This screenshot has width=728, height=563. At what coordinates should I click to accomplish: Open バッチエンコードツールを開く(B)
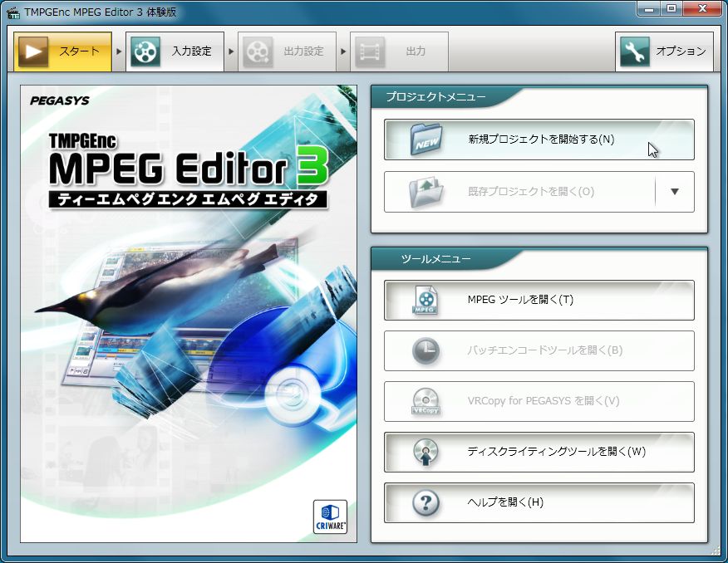(539, 351)
